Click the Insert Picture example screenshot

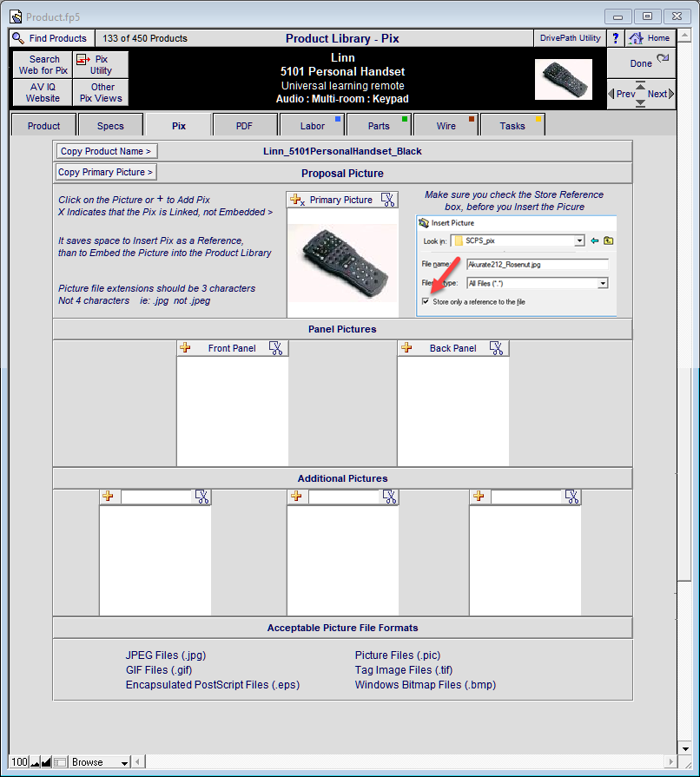coord(517,266)
